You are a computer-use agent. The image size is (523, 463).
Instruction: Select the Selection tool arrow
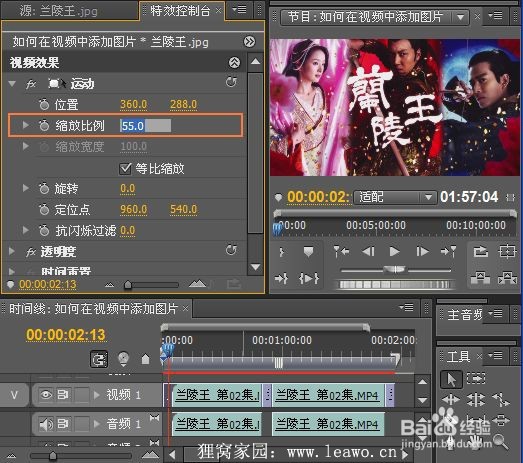(451, 380)
